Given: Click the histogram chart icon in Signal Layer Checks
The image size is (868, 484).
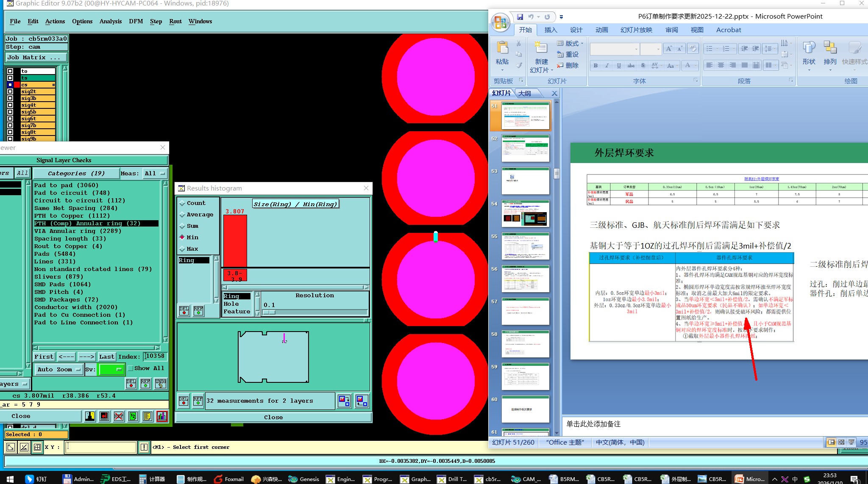Looking at the screenshot, I should [161, 416].
